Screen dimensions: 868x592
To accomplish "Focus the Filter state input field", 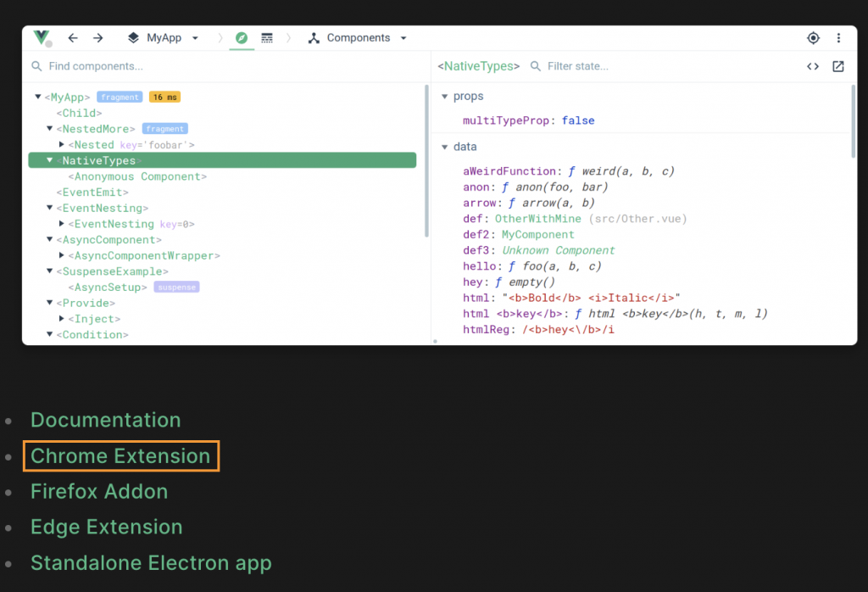I will tap(665, 66).
